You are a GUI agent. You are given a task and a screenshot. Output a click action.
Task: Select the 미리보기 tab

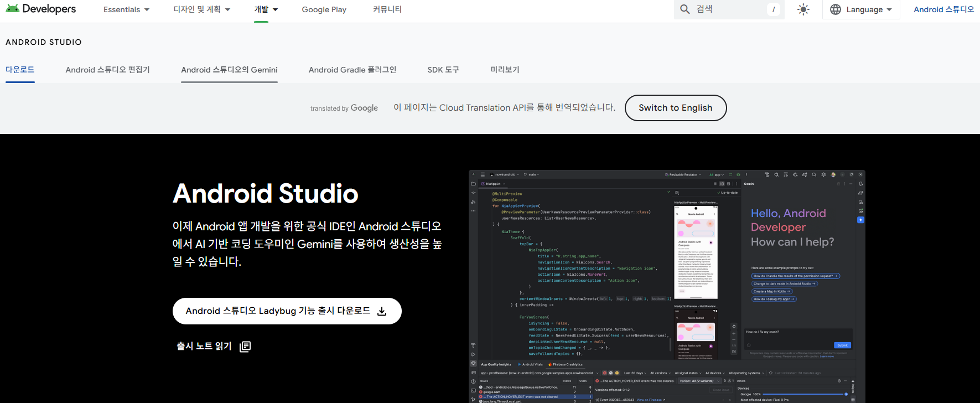(505, 70)
